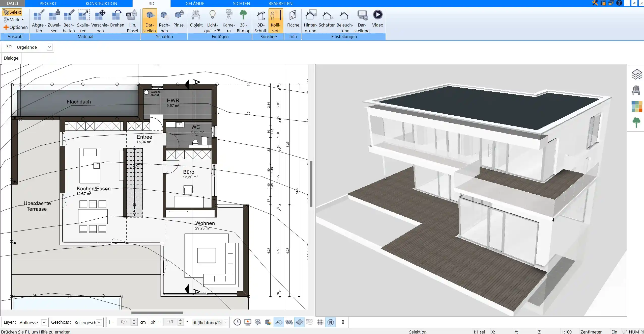644x334 pixels.
Task: Click the 1:100 scale in status bar
Action: pyautogui.click(x=566, y=332)
